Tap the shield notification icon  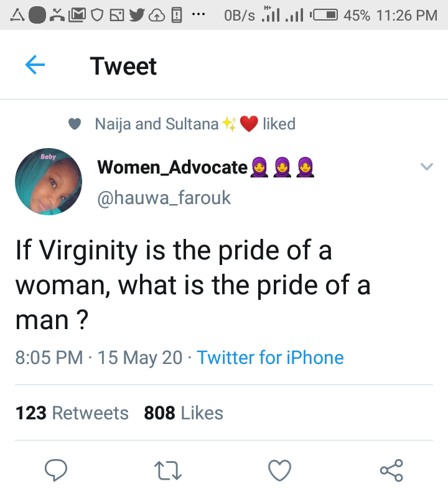(96, 14)
